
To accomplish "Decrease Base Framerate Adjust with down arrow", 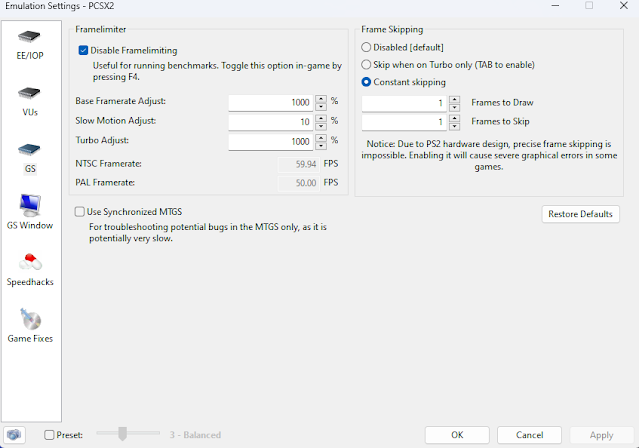I will [x=321, y=107].
